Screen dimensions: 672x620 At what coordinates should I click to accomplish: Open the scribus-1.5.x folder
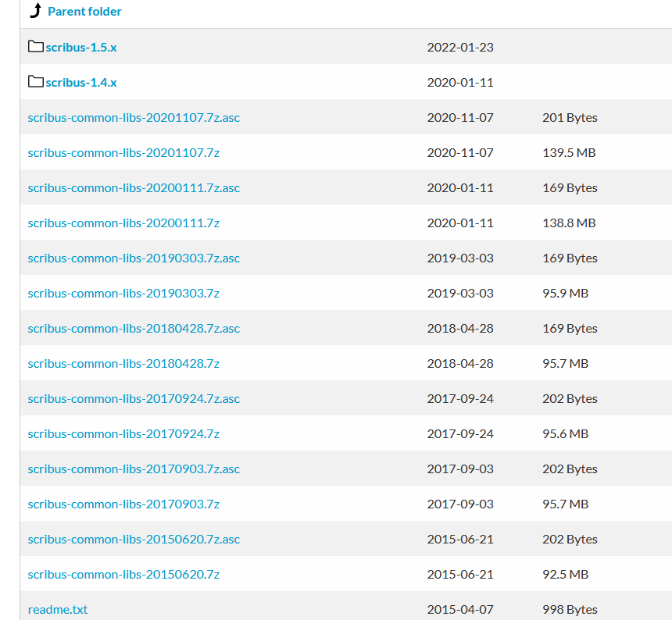click(81, 48)
